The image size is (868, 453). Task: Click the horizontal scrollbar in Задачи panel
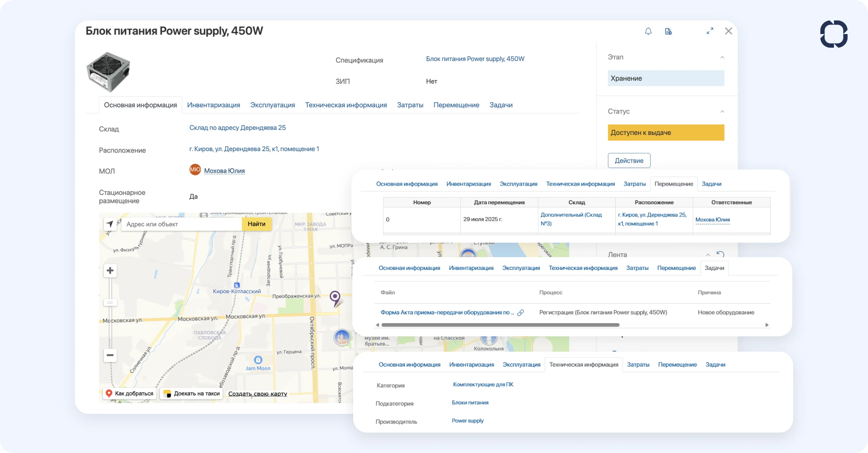tap(500, 325)
